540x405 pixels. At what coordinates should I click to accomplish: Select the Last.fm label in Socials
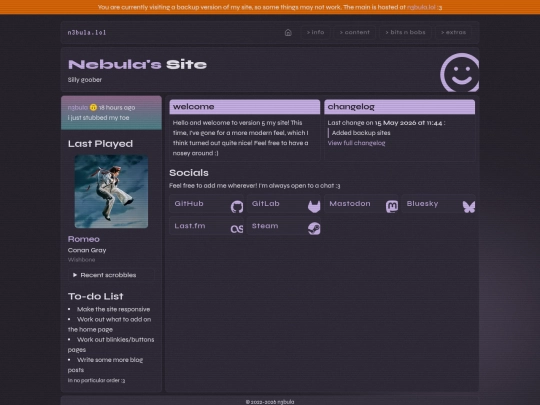(190, 226)
